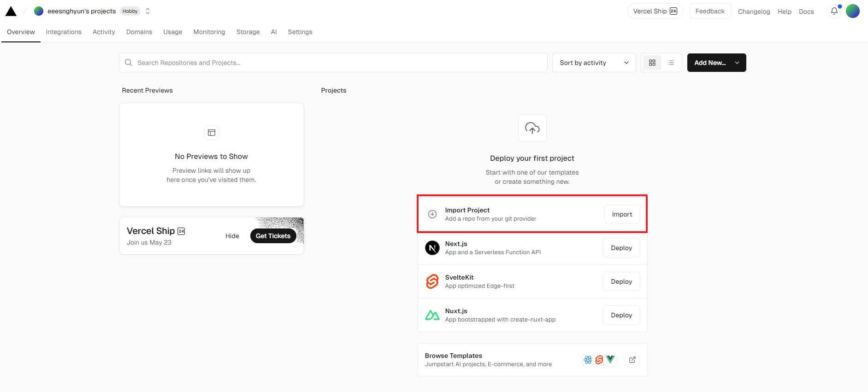This screenshot has height=392, width=868.
Task: Deploy the SvelteKit template
Action: [x=621, y=281]
